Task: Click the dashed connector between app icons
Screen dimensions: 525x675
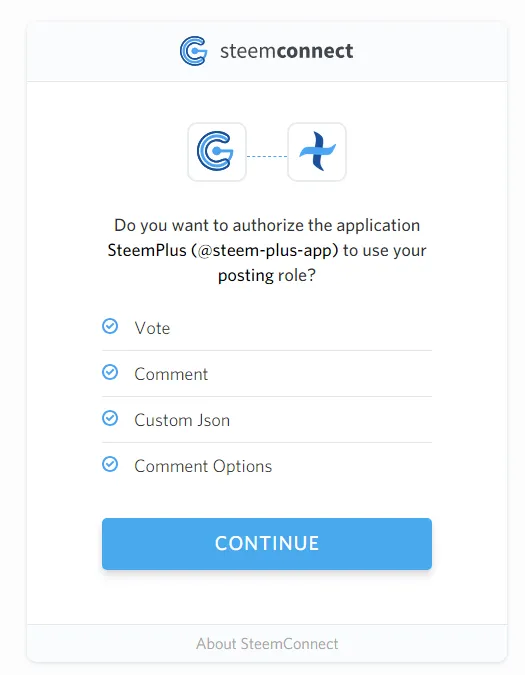Action: tap(267, 156)
